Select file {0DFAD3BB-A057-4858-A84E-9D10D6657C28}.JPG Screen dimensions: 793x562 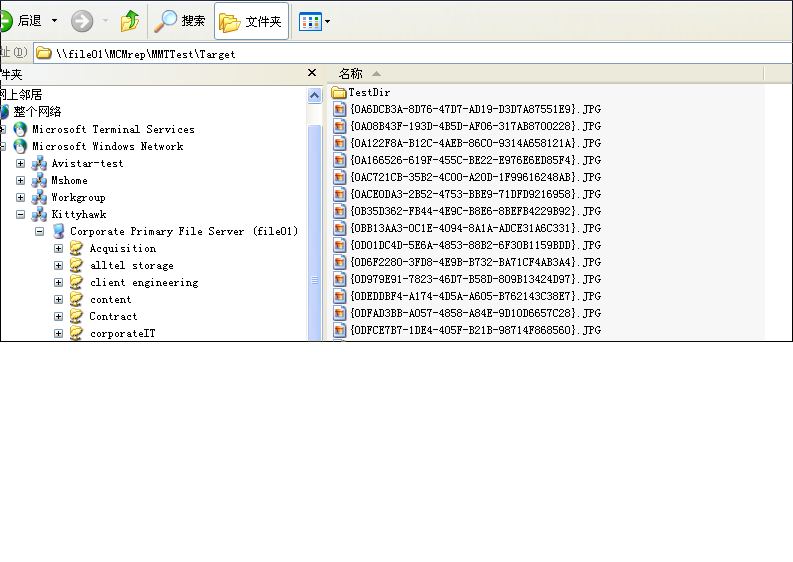coord(475,313)
